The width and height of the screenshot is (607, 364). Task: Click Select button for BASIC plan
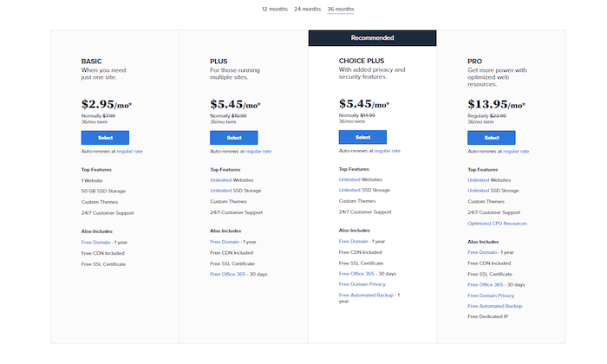point(105,137)
